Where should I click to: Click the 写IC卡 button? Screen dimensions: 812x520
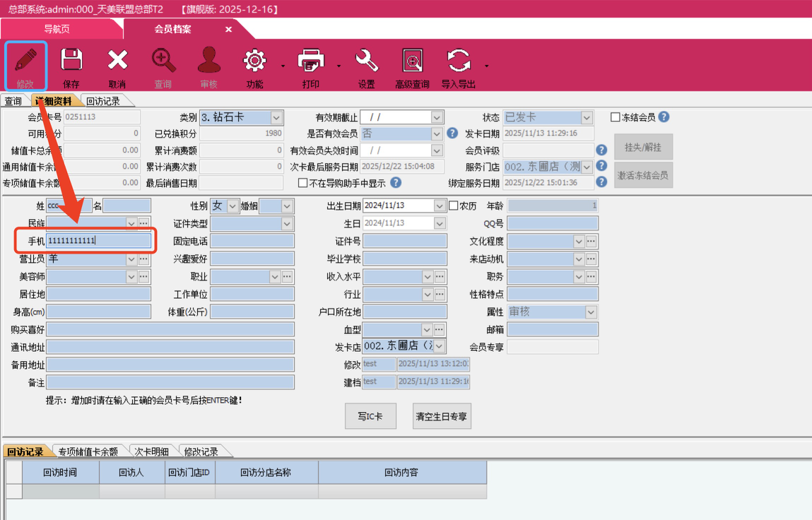[370, 416]
